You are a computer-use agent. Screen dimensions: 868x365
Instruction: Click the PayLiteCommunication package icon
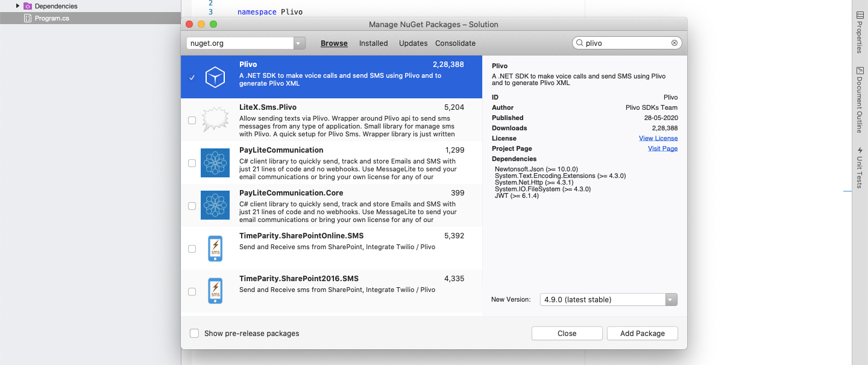(215, 162)
